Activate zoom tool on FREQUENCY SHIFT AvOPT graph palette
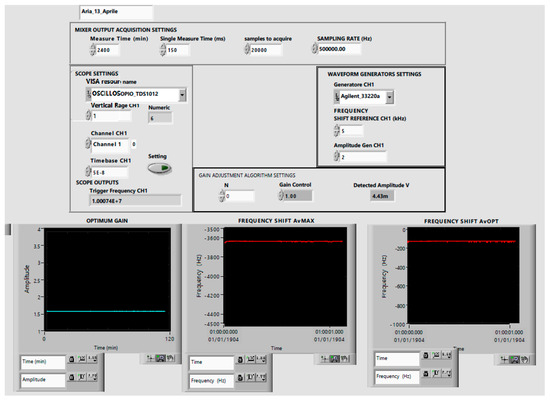The width and height of the screenshot is (550, 400). 515,359
